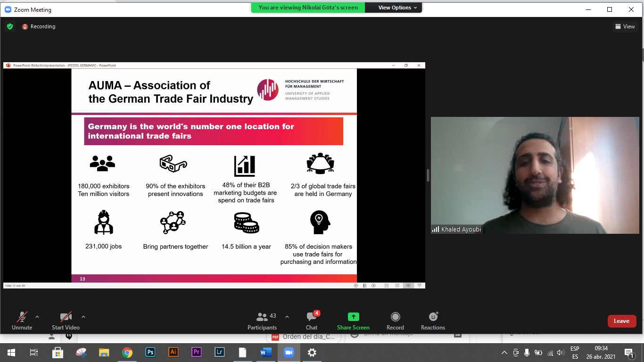Open the View Options dropdown
The image size is (644, 362).
pyautogui.click(x=397, y=8)
